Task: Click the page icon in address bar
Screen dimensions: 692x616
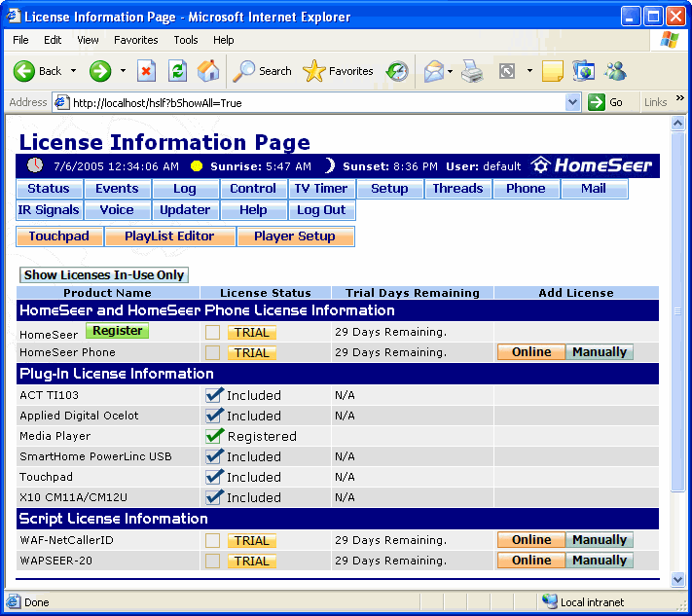Action: coord(61,102)
